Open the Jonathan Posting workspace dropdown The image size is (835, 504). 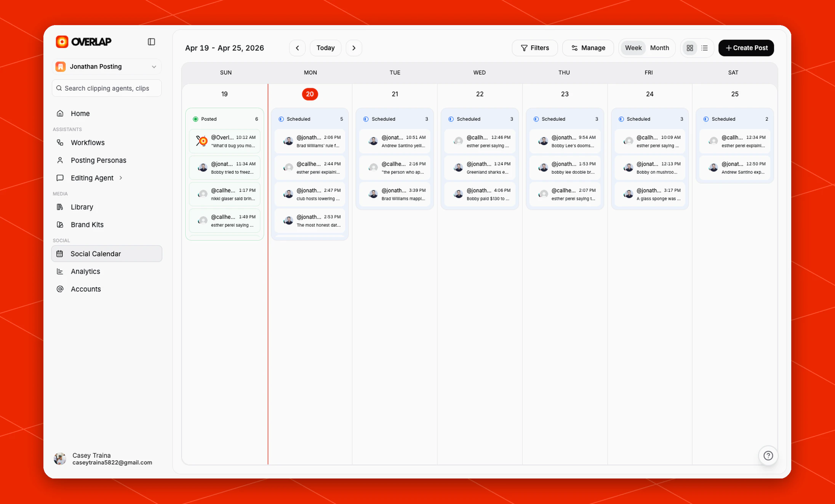(107, 66)
